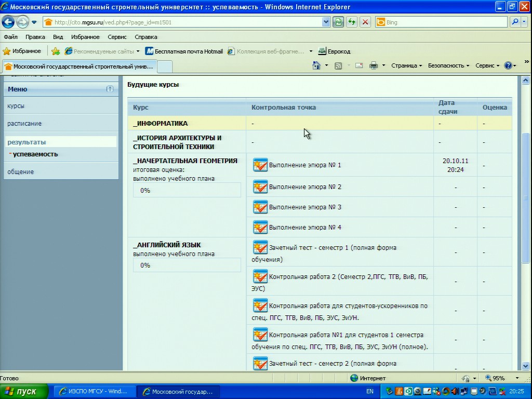Open Коллекция веб-фрагментов link
The image size is (532, 399).
click(265, 51)
